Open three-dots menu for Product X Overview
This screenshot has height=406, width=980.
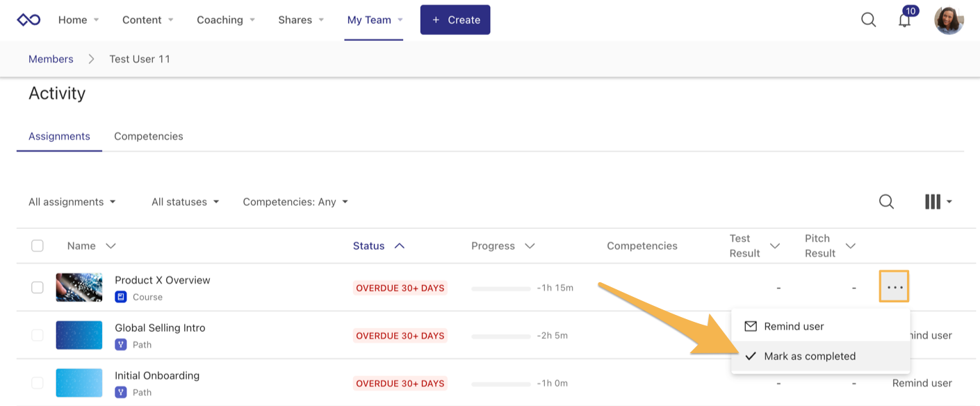895,287
